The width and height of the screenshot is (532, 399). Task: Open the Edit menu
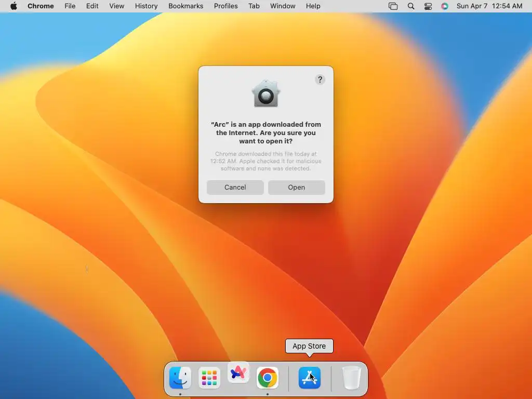[92, 6]
